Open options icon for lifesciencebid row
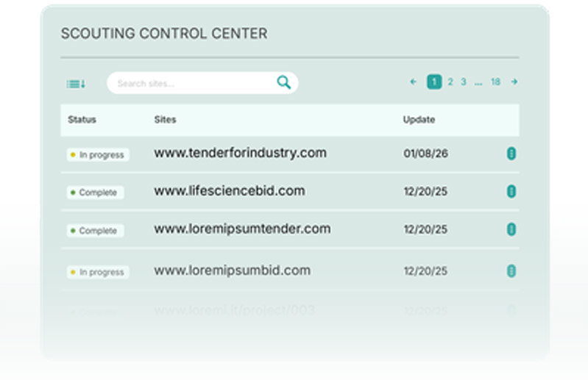Image resolution: width=588 pixels, height=380 pixels. click(511, 192)
